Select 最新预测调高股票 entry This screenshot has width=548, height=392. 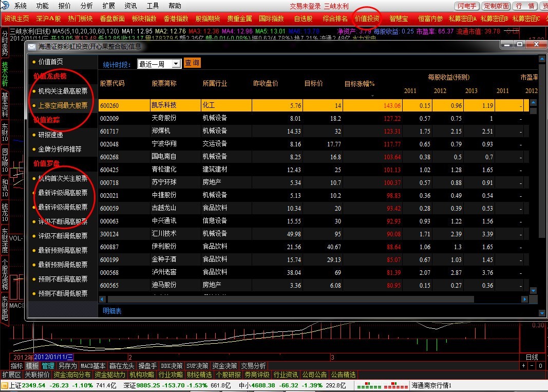pyautogui.click(x=63, y=250)
